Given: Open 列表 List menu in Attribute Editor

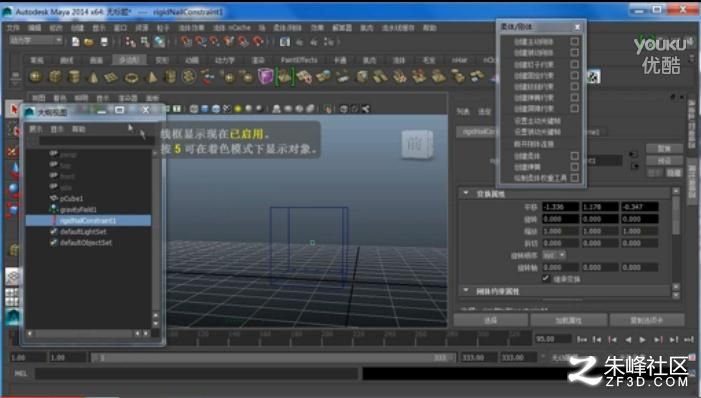Looking at the screenshot, I should coord(463,111).
